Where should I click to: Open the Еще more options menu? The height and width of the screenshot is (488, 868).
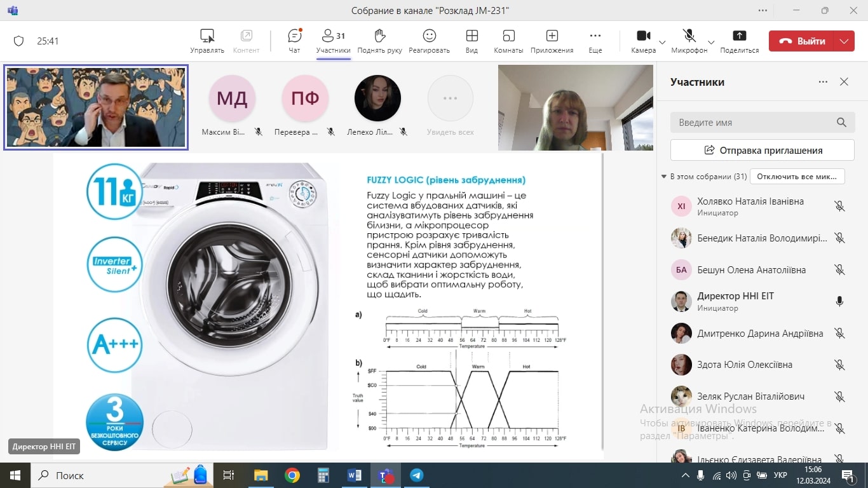click(x=595, y=41)
